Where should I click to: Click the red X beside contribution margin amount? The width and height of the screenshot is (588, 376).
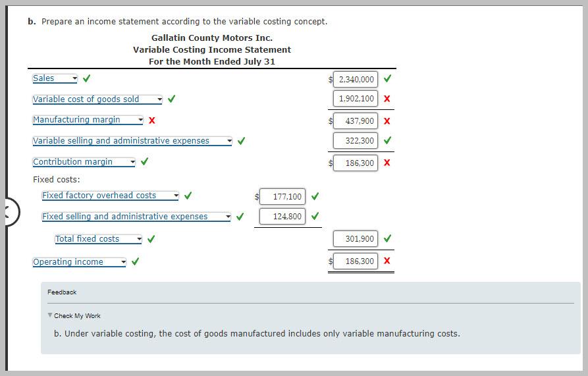(387, 163)
